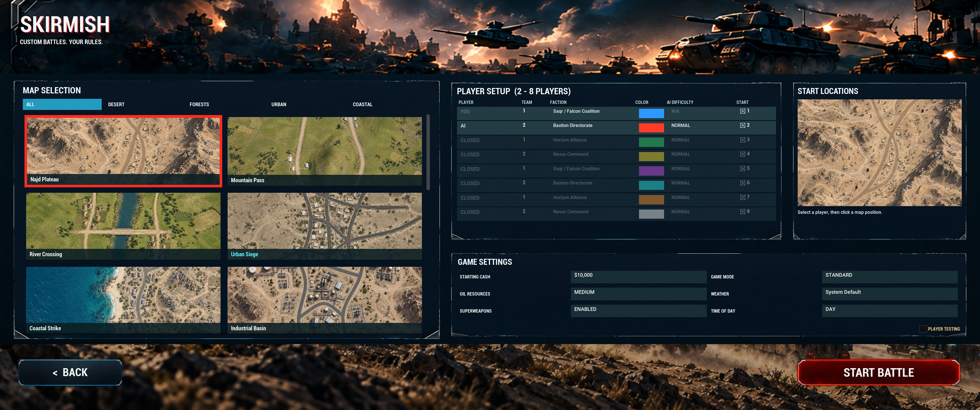Screen dimensions: 980x410
Task: Switch to URBAN map filter tab
Action: [x=279, y=104]
